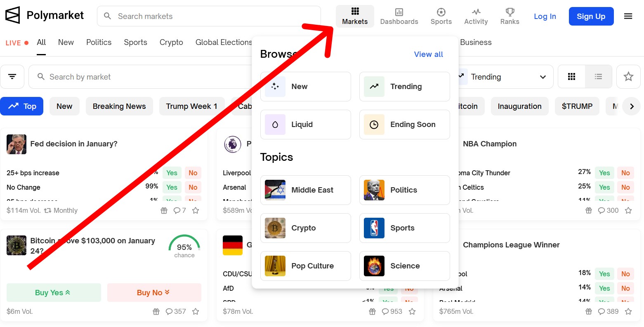The width and height of the screenshot is (644, 327).
Task: Buy Yes on No Change
Action: point(172,187)
